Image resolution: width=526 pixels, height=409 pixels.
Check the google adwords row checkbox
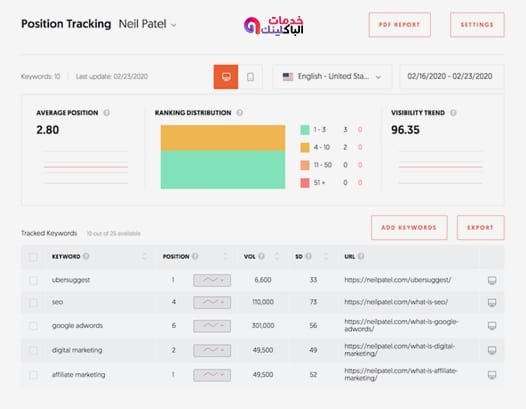pyautogui.click(x=33, y=326)
